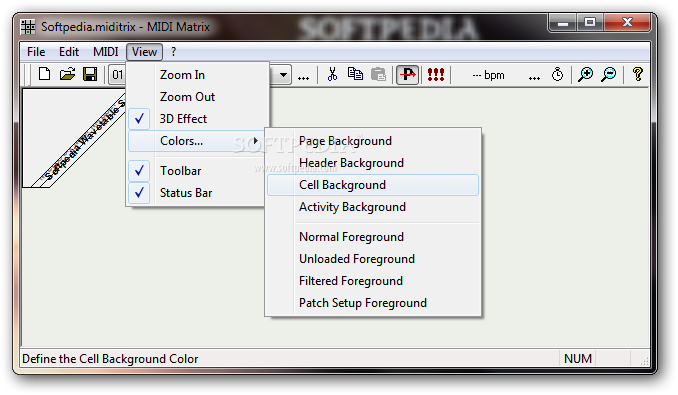
Task: Click the bpm tempo display
Action: tap(489, 75)
